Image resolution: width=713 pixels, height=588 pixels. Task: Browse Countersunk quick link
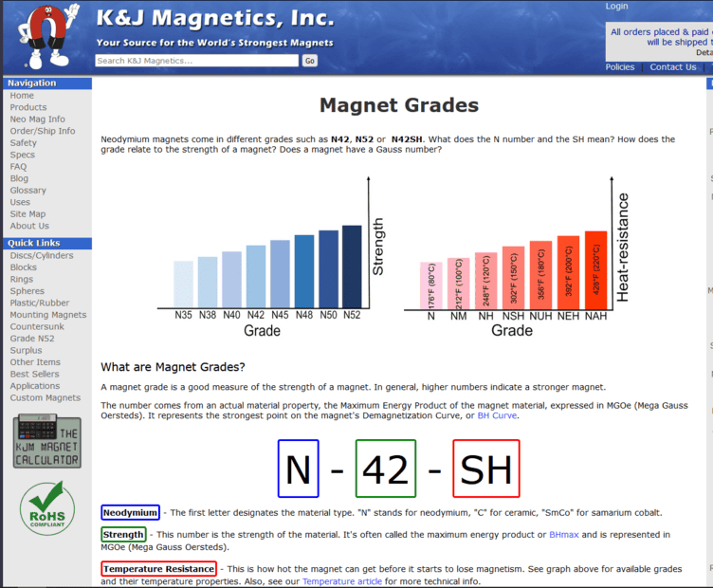[x=37, y=326]
